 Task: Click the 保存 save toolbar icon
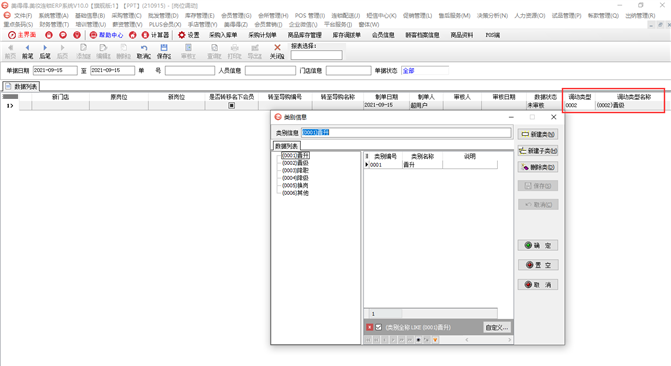click(x=163, y=51)
